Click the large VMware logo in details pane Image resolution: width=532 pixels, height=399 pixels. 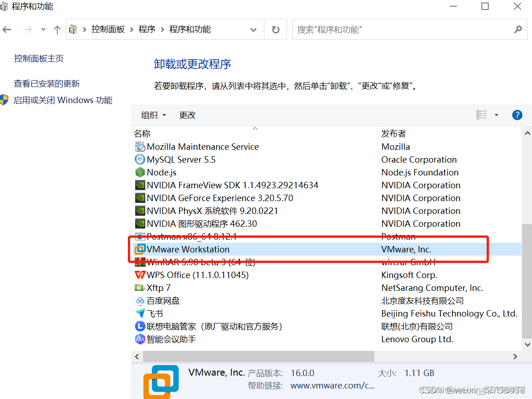pyautogui.click(x=161, y=381)
